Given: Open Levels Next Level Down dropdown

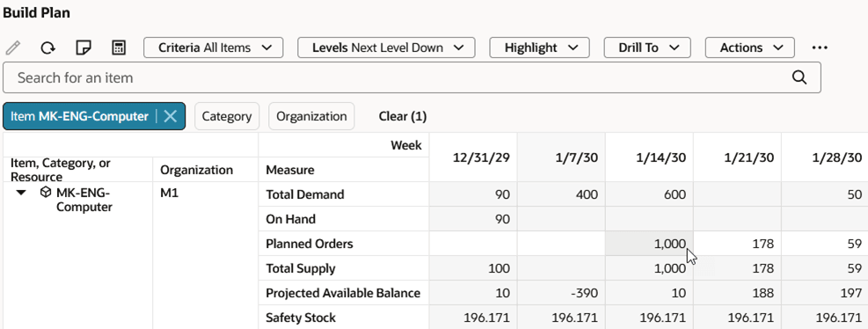Looking at the screenshot, I should tap(386, 48).
